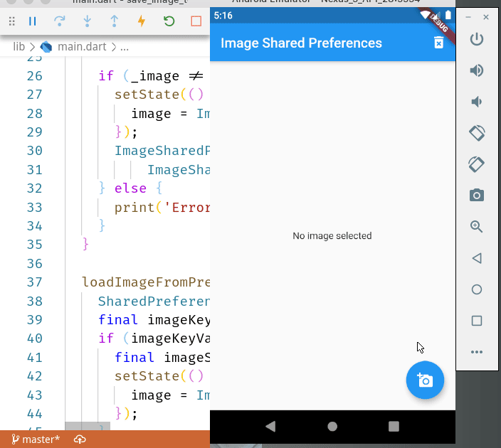Click the breadcrumb ellipsis segment
The width and height of the screenshot is (501, 448).
pyautogui.click(x=125, y=47)
